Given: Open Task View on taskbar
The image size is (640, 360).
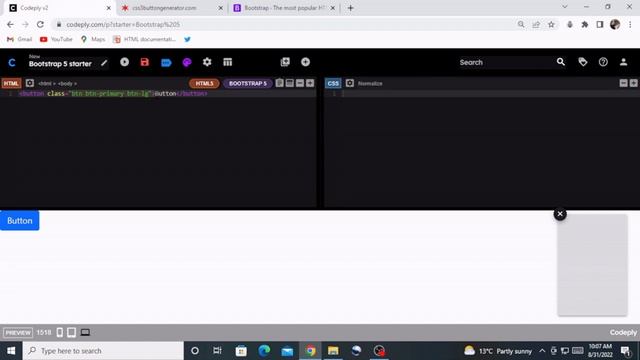Looking at the screenshot, I should point(217,351).
